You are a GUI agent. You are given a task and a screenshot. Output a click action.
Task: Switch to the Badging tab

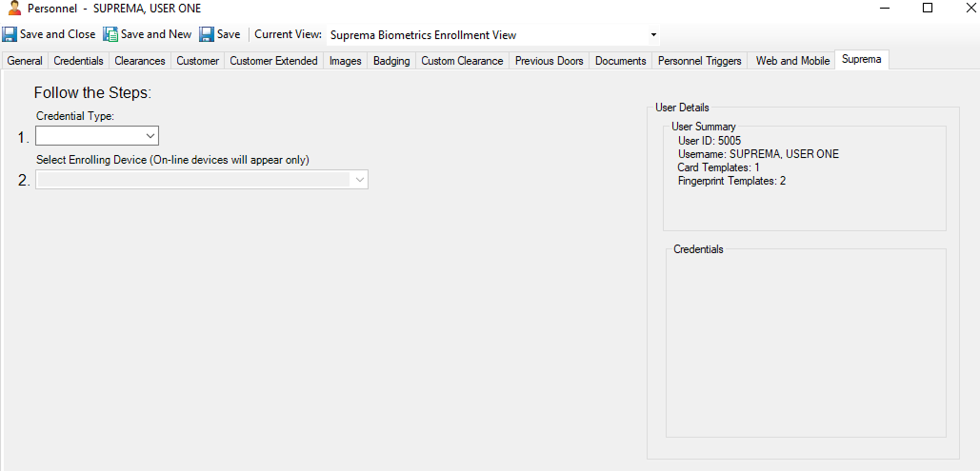coord(391,61)
